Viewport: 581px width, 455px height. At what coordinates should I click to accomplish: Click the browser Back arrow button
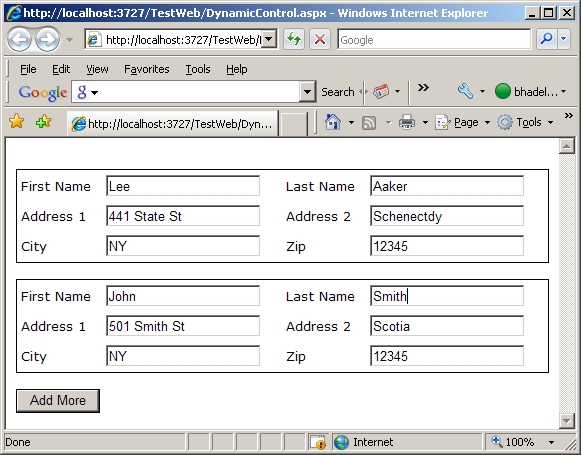(19, 39)
